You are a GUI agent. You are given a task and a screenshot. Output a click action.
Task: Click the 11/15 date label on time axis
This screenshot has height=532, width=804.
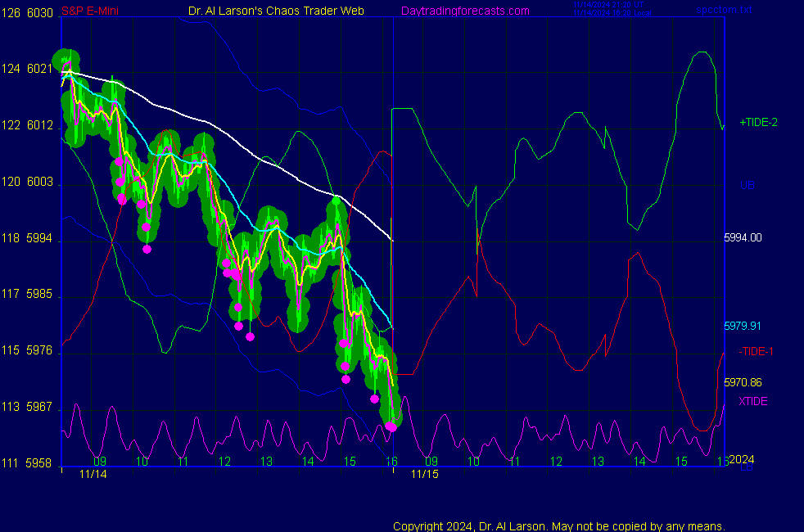point(424,474)
